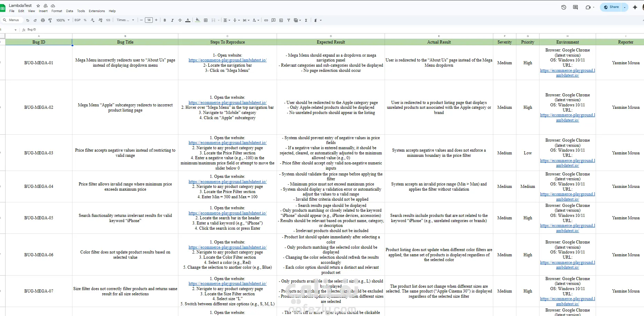Decrease decimal places
The image size is (644, 316).
pos(93,20)
